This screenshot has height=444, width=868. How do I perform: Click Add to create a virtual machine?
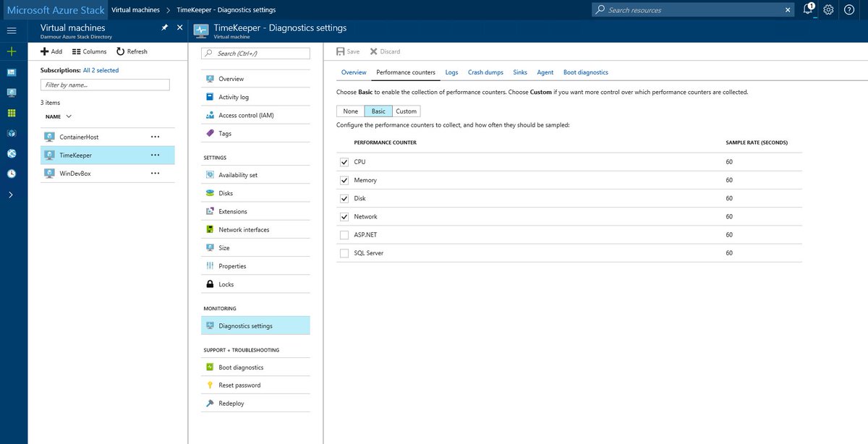(51, 51)
